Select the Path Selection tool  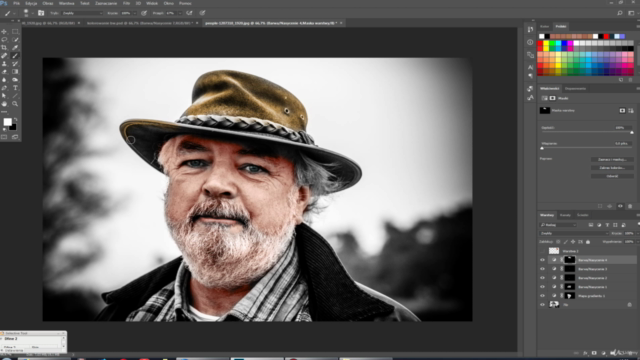tap(4, 96)
